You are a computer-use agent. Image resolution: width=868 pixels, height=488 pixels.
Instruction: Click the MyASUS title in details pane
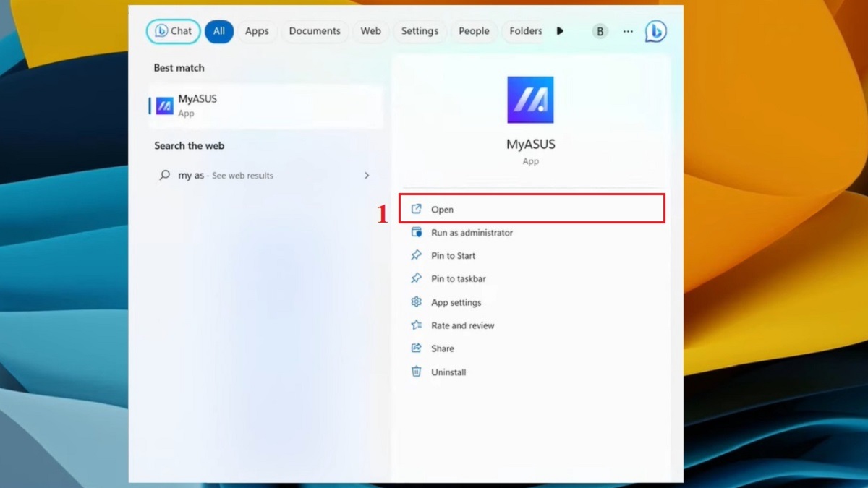531,144
